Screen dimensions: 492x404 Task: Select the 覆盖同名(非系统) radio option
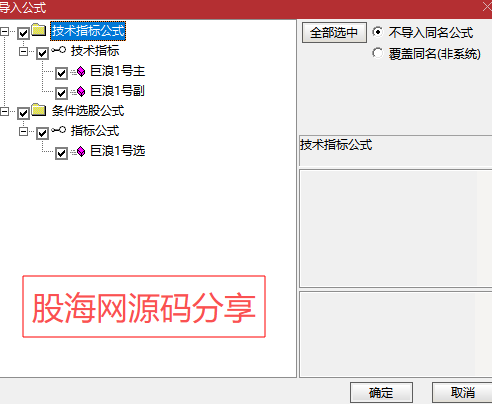377,53
